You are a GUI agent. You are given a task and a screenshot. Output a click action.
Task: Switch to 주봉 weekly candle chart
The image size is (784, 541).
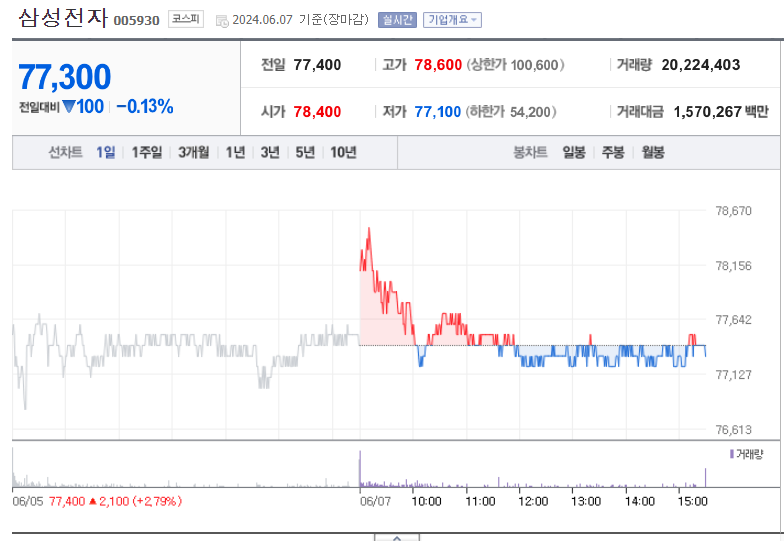pos(613,152)
